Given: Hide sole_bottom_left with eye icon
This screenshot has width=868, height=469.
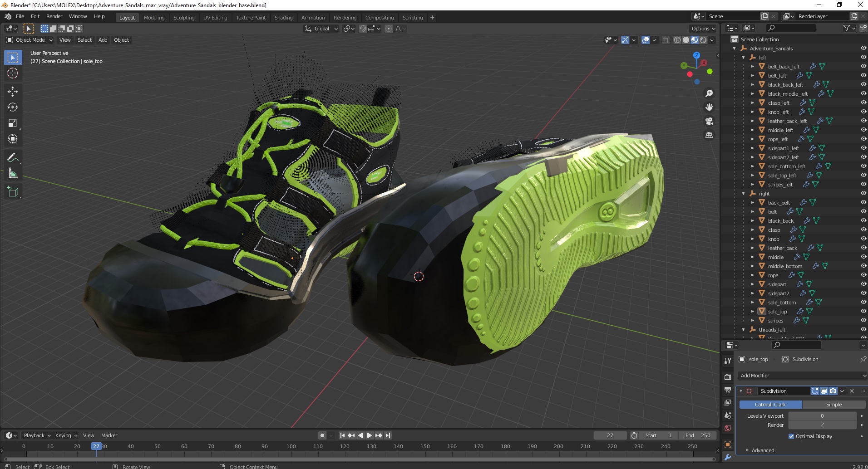Looking at the screenshot, I should click(863, 166).
